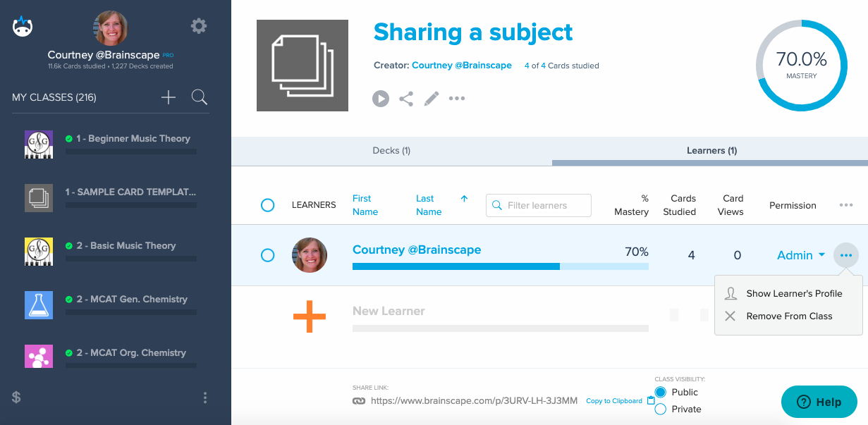The image size is (868, 425).
Task: Click the PRO badge next to username
Action: coord(169,55)
